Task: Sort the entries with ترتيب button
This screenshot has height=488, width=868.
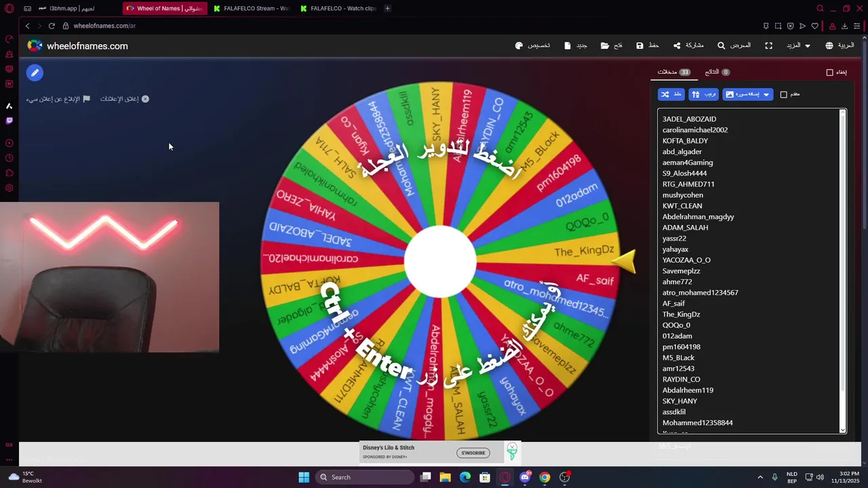Action: pyautogui.click(x=704, y=94)
